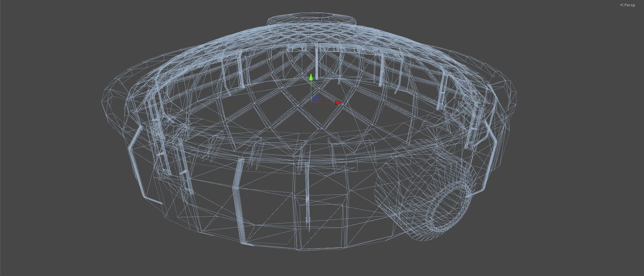This screenshot has width=644, height=276.
Task: Select the blue plane handle on gizmo
Action: pos(315,99)
